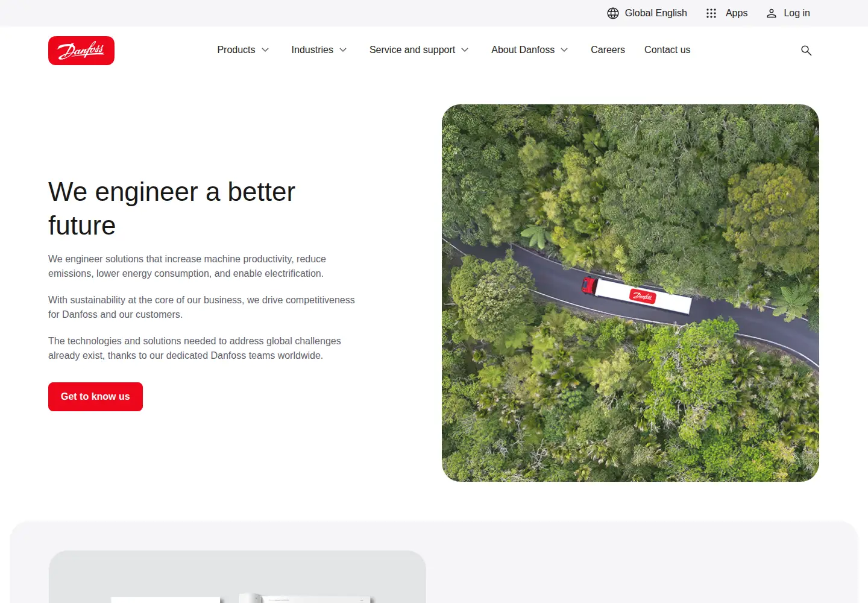Click the Log in text link
The height and width of the screenshot is (603, 868).
[797, 13]
